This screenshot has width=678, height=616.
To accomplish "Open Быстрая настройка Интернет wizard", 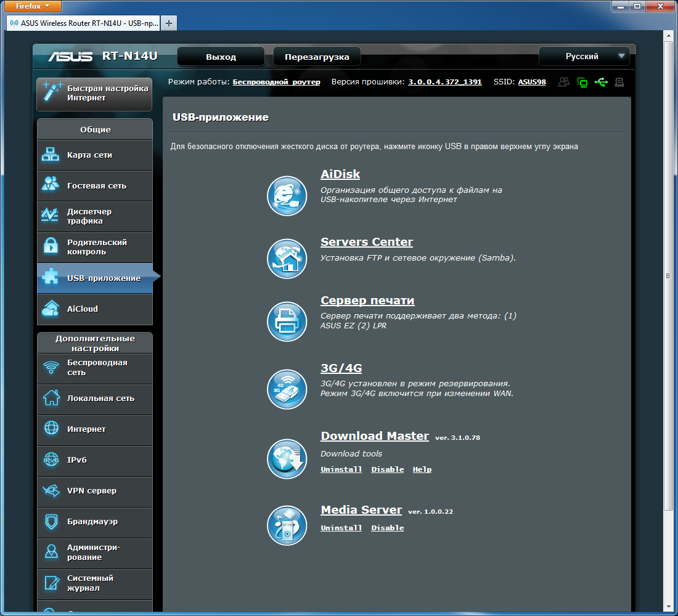I will click(94, 94).
